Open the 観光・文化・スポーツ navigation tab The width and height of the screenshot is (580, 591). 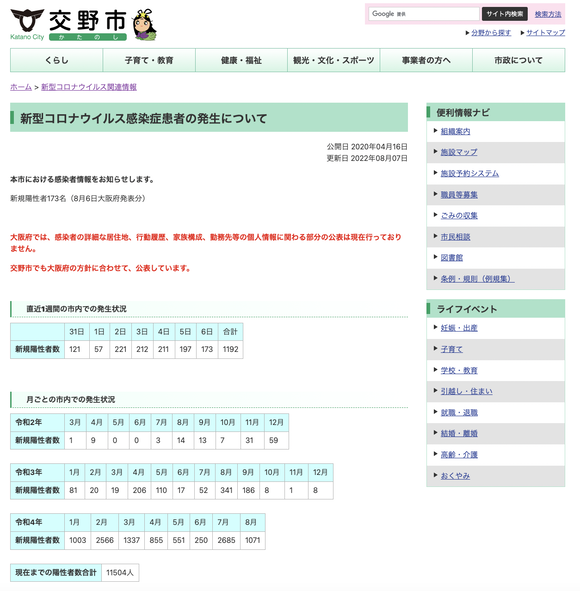pyautogui.click(x=334, y=60)
